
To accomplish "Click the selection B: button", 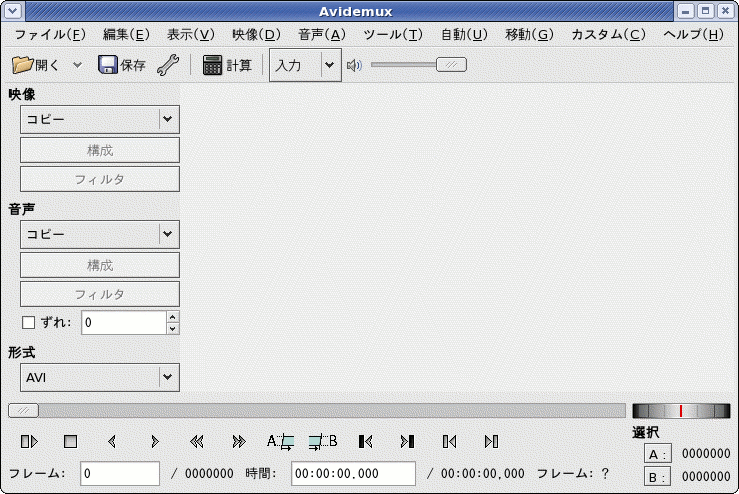I will [657, 477].
